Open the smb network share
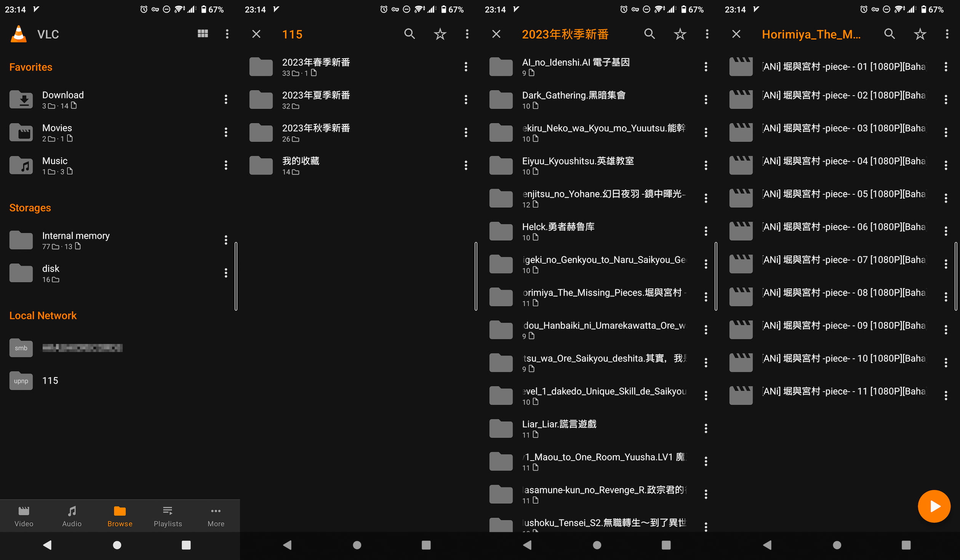Screen dimensions: 960x560 (66, 348)
